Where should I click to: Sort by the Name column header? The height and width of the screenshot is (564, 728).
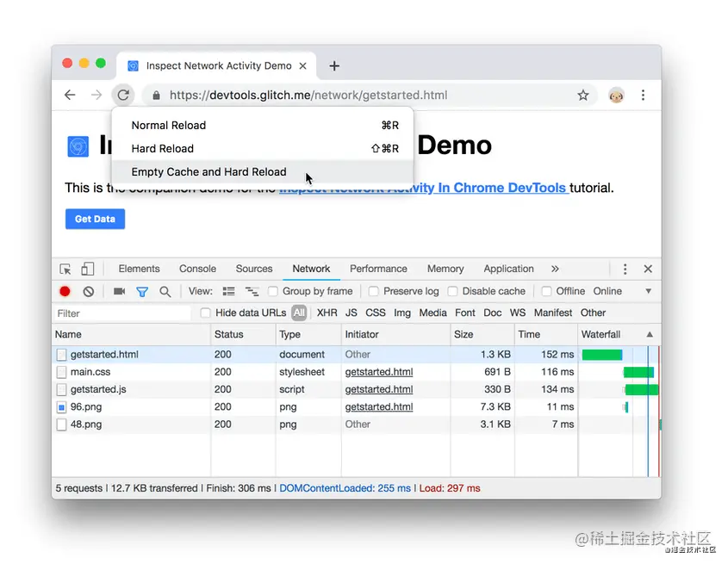[x=131, y=335]
